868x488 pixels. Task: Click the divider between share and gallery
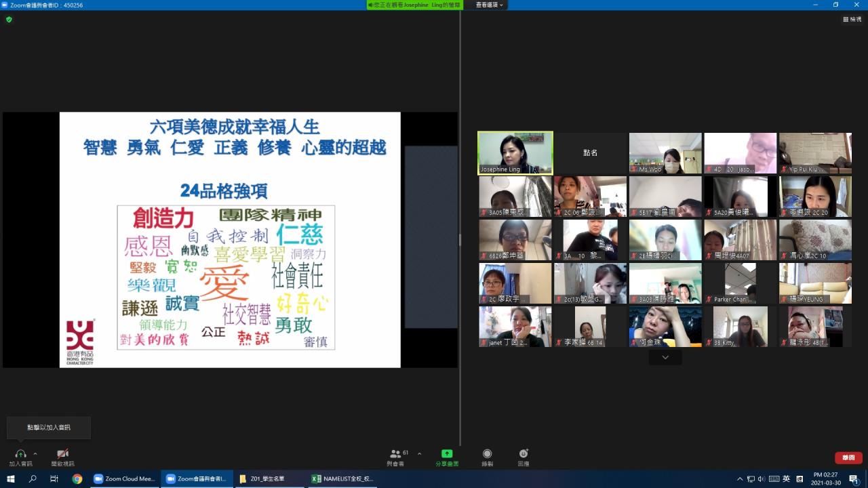[x=460, y=239]
